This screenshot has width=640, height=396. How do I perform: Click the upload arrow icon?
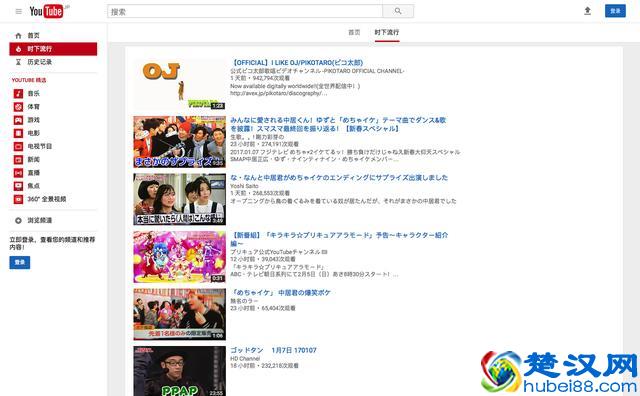[x=587, y=11]
